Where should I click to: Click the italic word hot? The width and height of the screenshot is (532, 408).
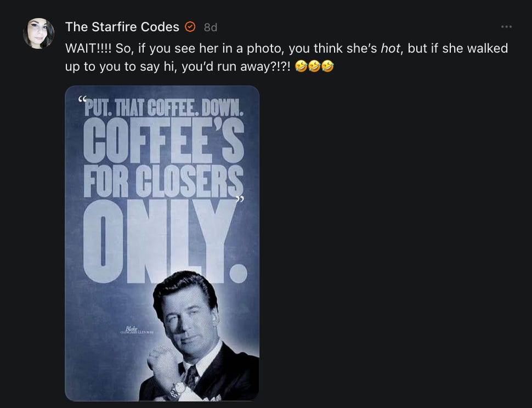click(x=390, y=48)
